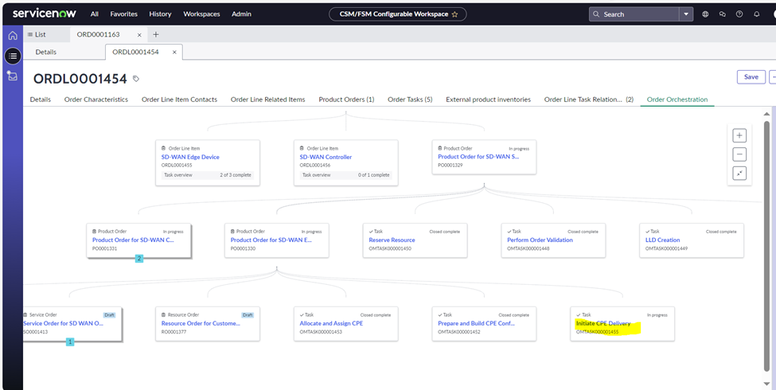Open the All menu

tap(95, 14)
